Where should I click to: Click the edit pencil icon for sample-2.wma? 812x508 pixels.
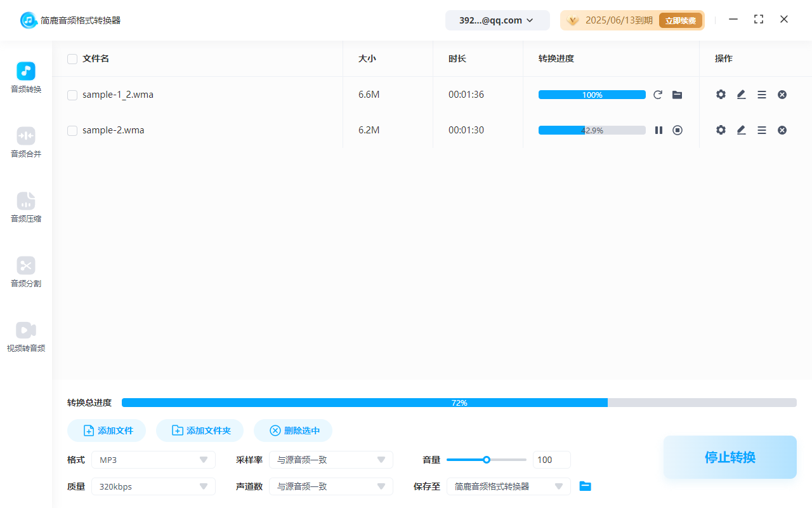741,130
